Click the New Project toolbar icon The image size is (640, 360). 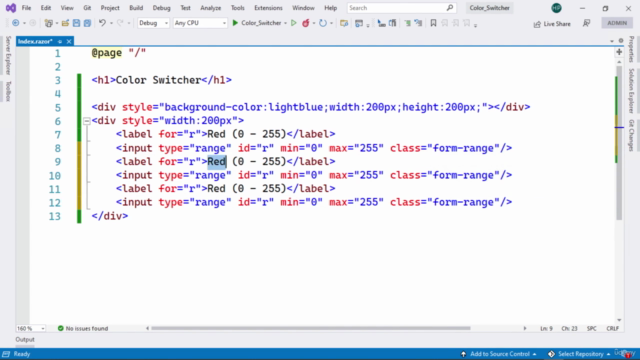click(x=49, y=23)
